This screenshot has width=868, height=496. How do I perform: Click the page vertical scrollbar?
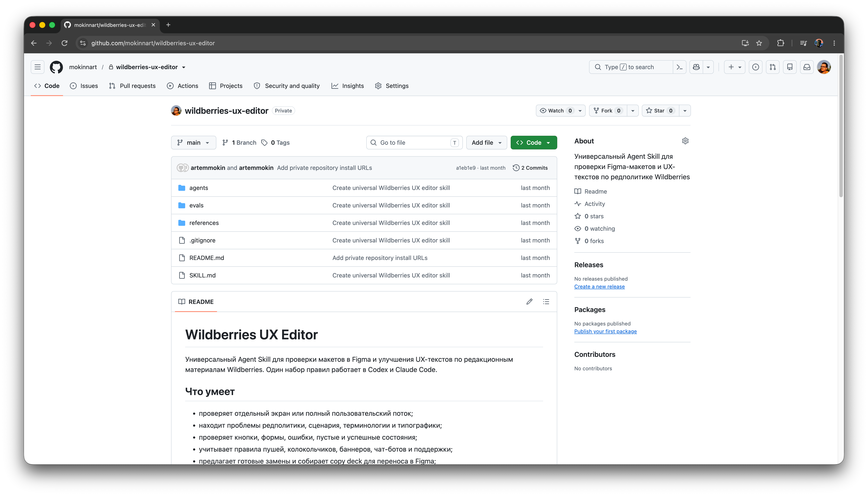[841, 126]
